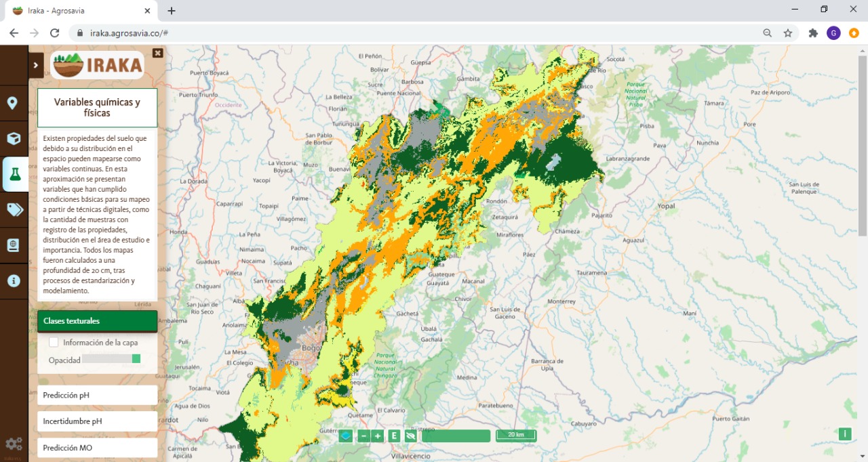Viewport: 868px width, 462px height.
Task: Click the Paz de Ariporo map label
Action: (x=772, y=92)
